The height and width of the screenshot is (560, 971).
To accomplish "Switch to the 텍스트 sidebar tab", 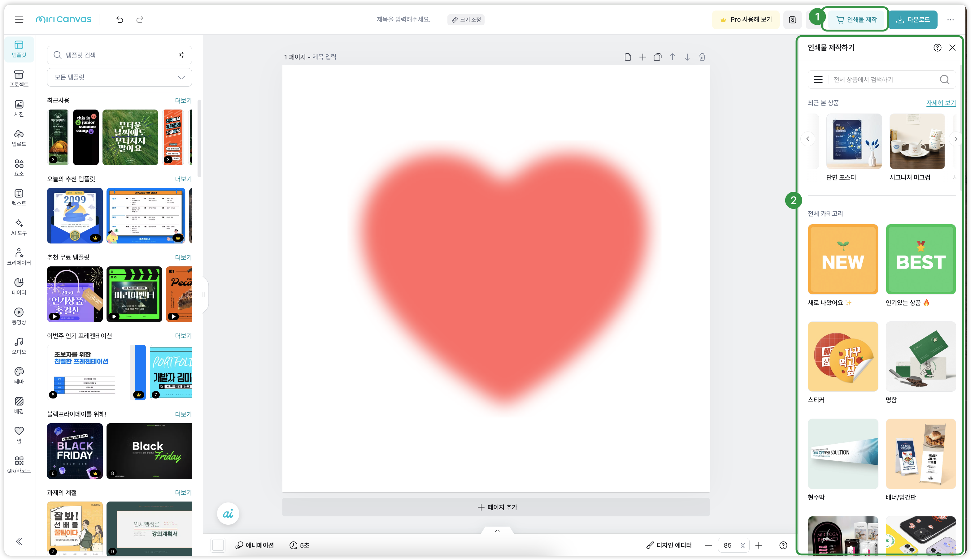I will tap(19, 197).
